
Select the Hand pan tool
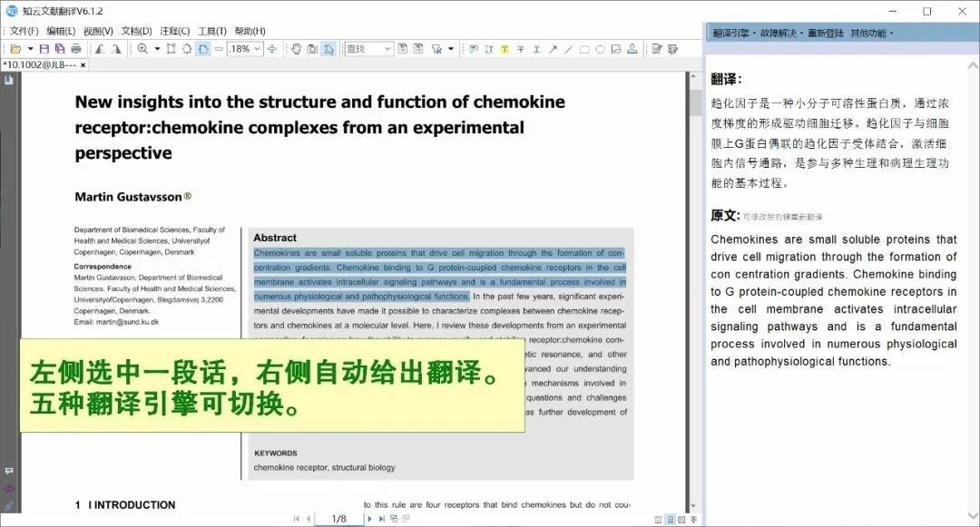tap(296, 49)
